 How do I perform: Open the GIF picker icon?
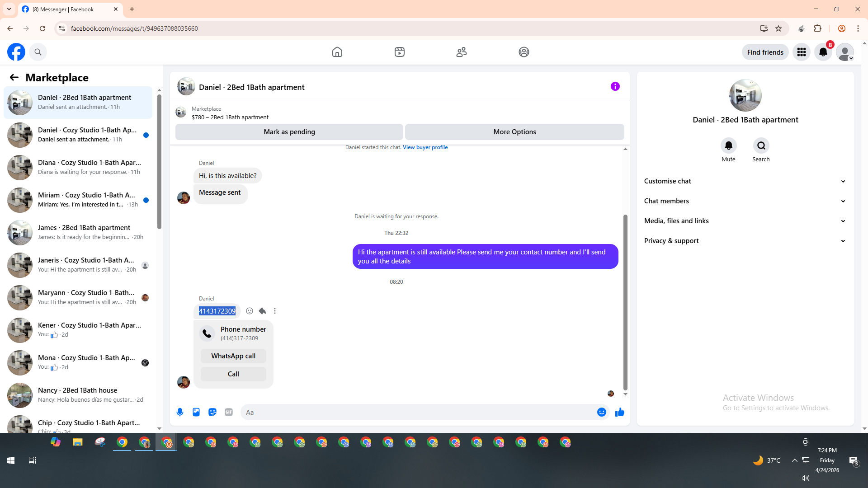click(229, 412)
